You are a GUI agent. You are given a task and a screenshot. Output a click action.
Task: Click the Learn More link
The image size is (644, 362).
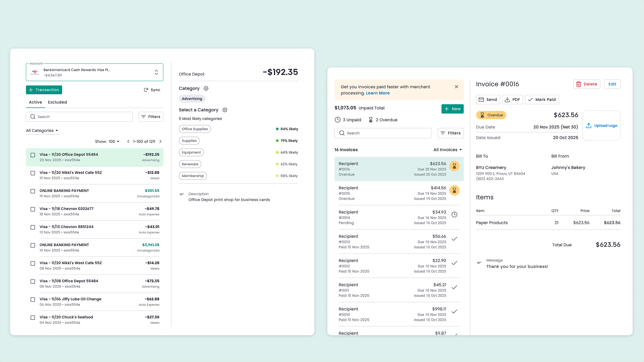(x=378, y=93)
